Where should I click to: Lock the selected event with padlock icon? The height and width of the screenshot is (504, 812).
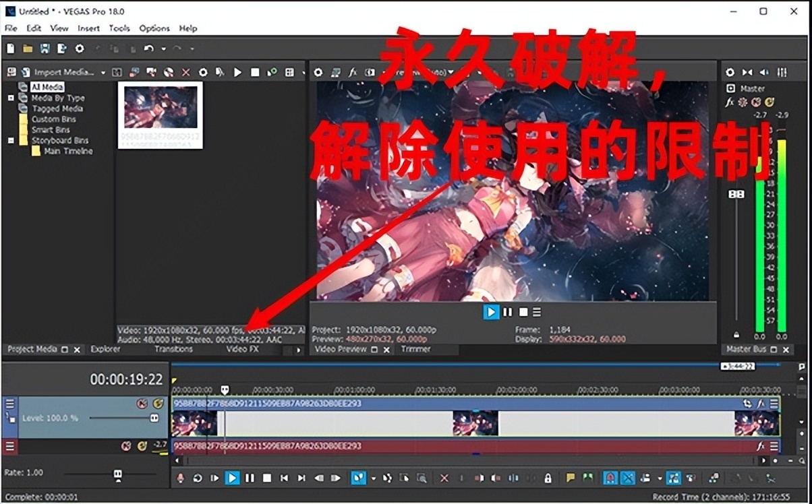point(548,478)
